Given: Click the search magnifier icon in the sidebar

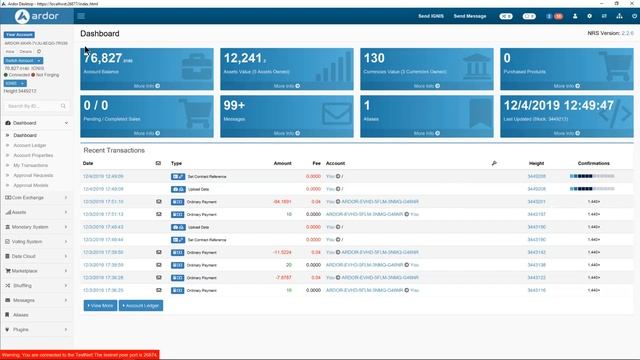Looking at the screenshot, I should point(63,106).
